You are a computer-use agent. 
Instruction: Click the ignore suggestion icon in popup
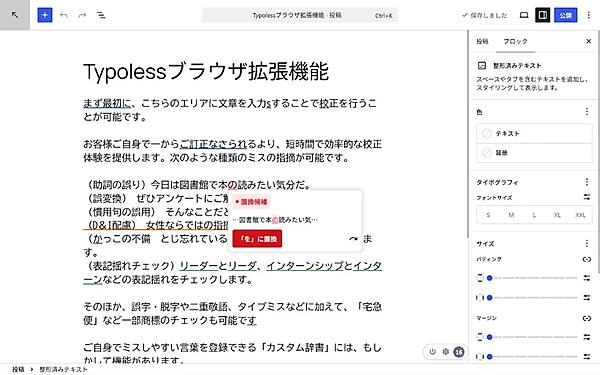(x=353, y=239)
